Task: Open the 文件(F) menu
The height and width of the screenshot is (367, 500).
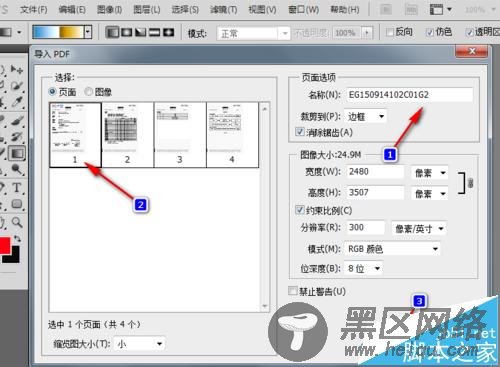Action: click(34, 9)
